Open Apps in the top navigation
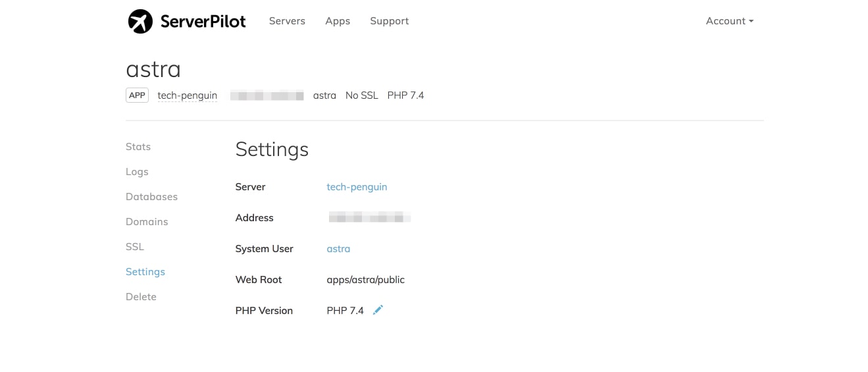 pyautogui.click(x=338, y=21)
